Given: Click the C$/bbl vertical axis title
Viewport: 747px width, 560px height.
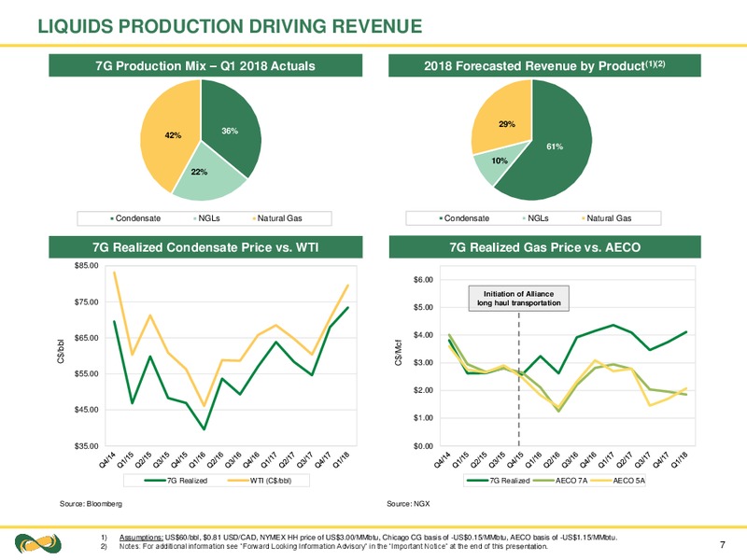Looking at the screenshot, I should tap(61, 353).
